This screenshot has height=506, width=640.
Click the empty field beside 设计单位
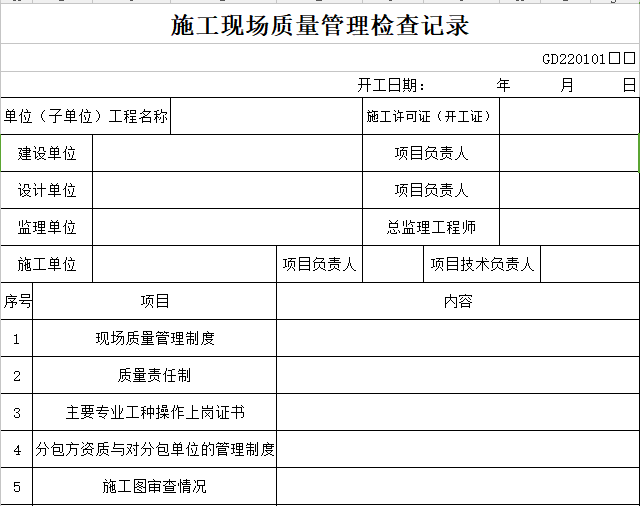point(227,190)
